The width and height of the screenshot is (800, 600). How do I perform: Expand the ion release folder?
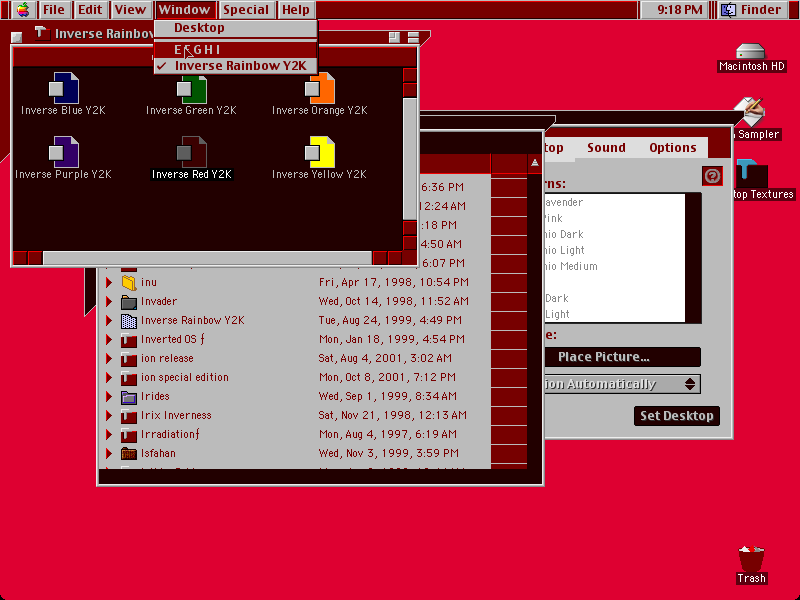109,359
